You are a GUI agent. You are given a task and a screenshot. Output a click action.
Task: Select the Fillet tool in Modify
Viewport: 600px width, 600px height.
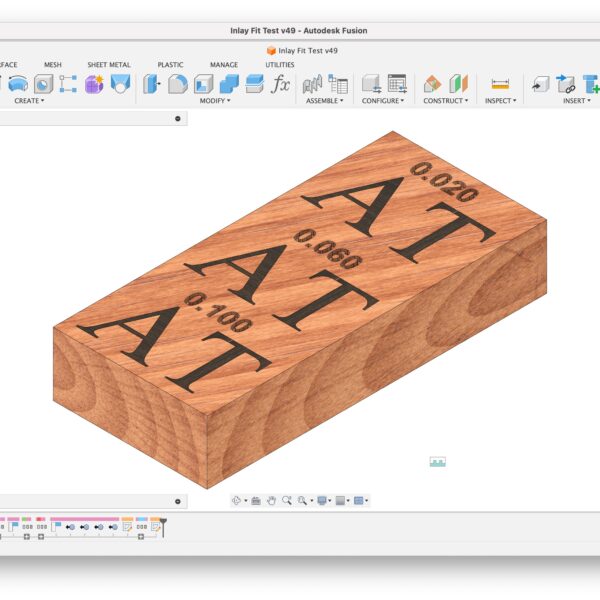pos(178,84)
